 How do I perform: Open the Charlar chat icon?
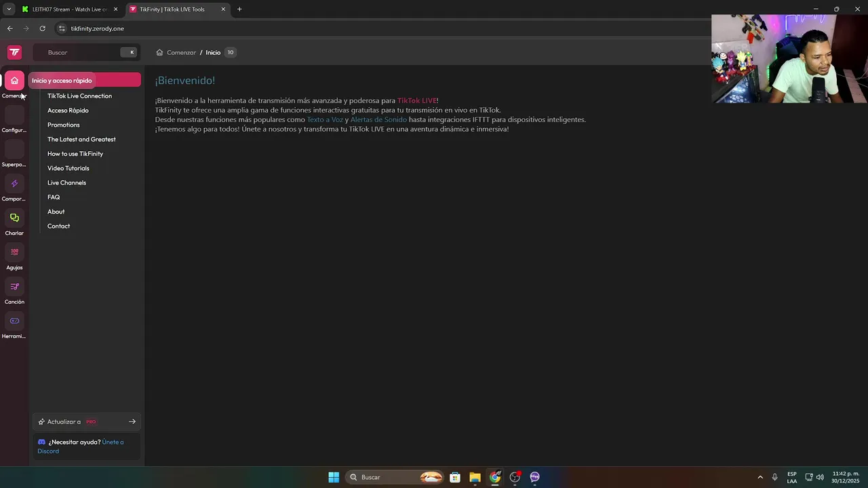point(14,218)
